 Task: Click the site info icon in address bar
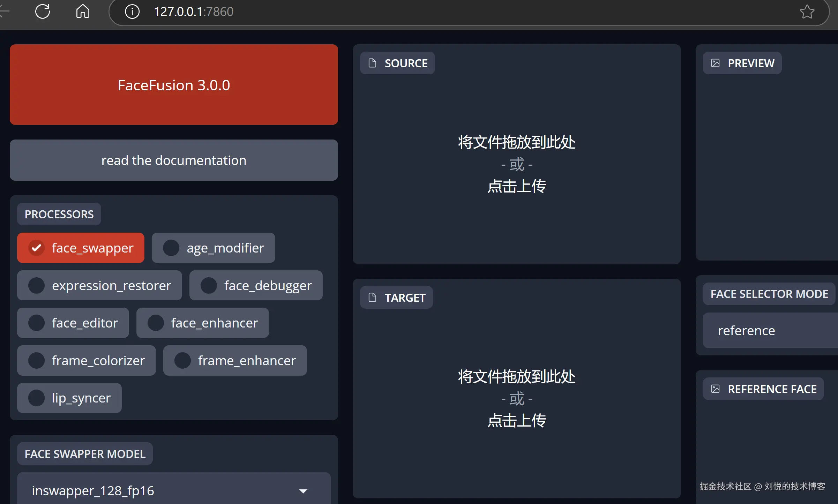132,12
